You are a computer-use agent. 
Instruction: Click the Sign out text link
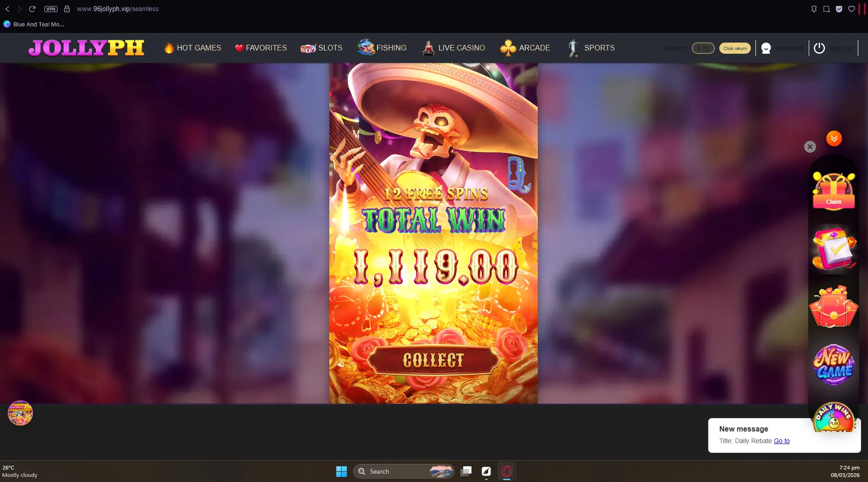(841, 48)
